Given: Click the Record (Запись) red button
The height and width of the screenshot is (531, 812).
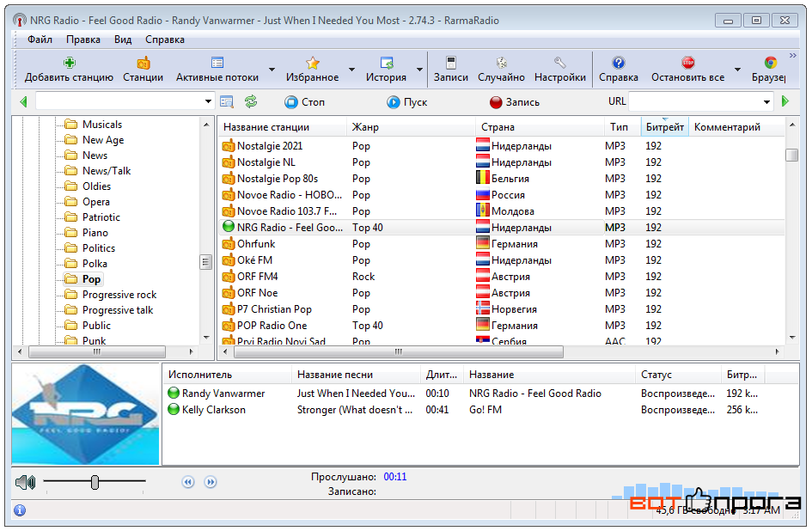Looking at the screenshot, I should (515, 102).
